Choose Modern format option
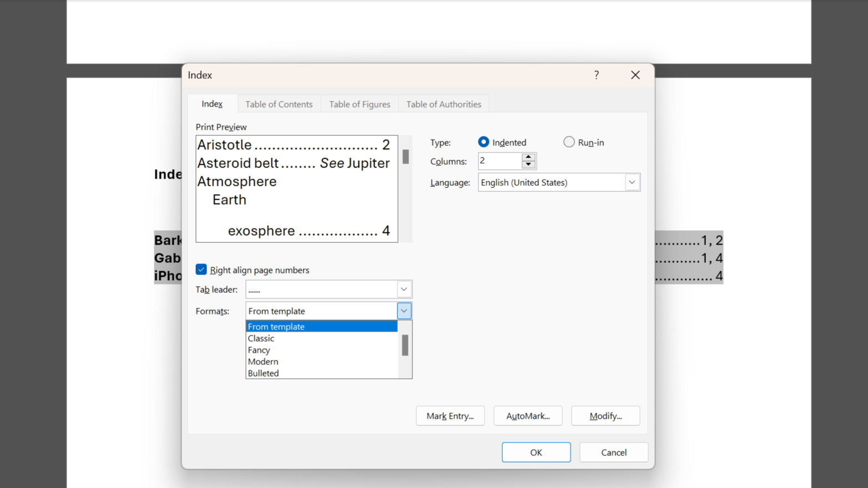 pos(322,362)
